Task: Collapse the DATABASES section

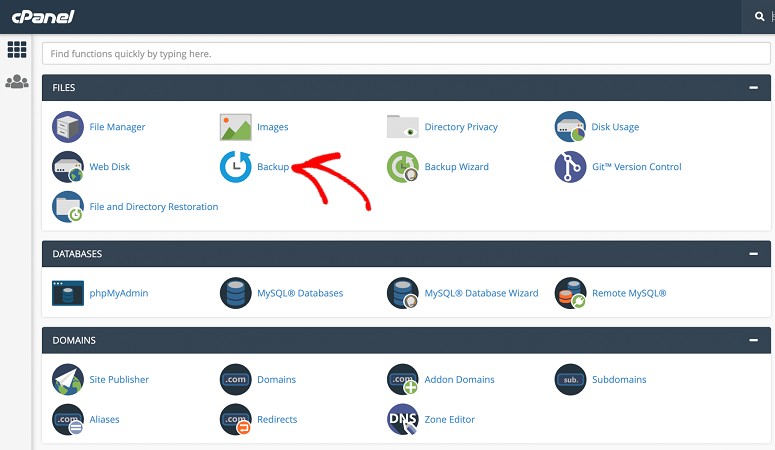Action: point(753,254)
